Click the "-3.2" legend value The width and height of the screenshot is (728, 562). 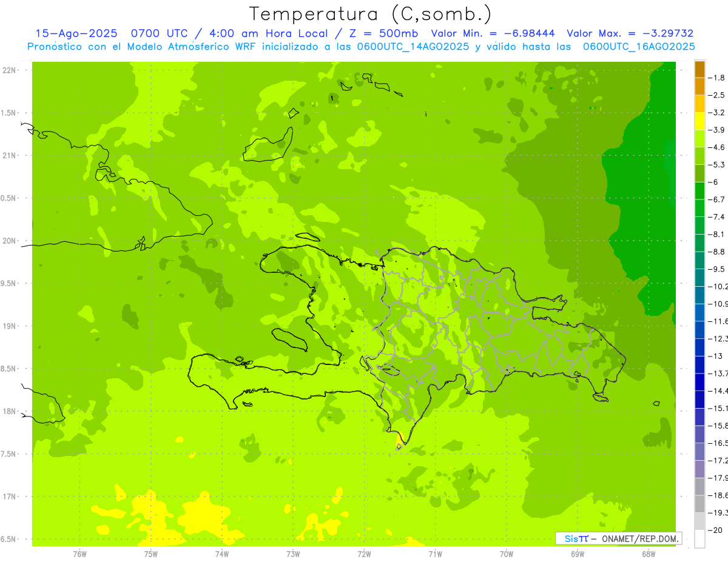(x=717, y=112)
